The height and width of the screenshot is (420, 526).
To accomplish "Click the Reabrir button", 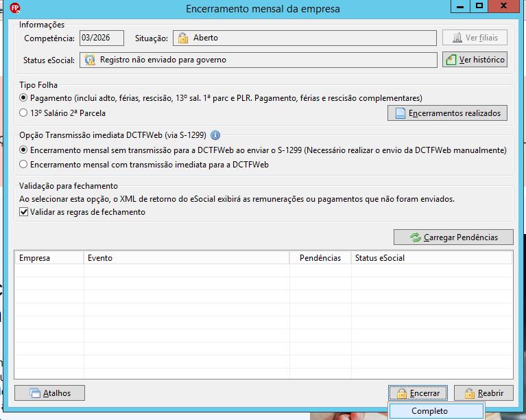I will 483,393.
